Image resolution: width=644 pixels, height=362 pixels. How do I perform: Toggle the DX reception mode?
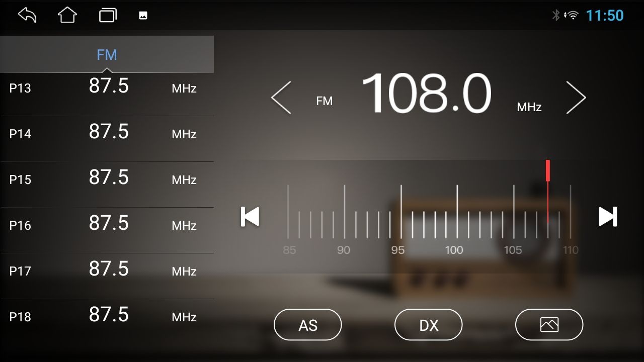pos(428,325)
